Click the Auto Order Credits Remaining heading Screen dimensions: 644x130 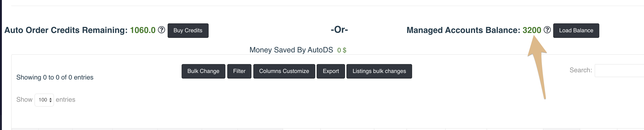pyautogui.click(x=66, y=30)
